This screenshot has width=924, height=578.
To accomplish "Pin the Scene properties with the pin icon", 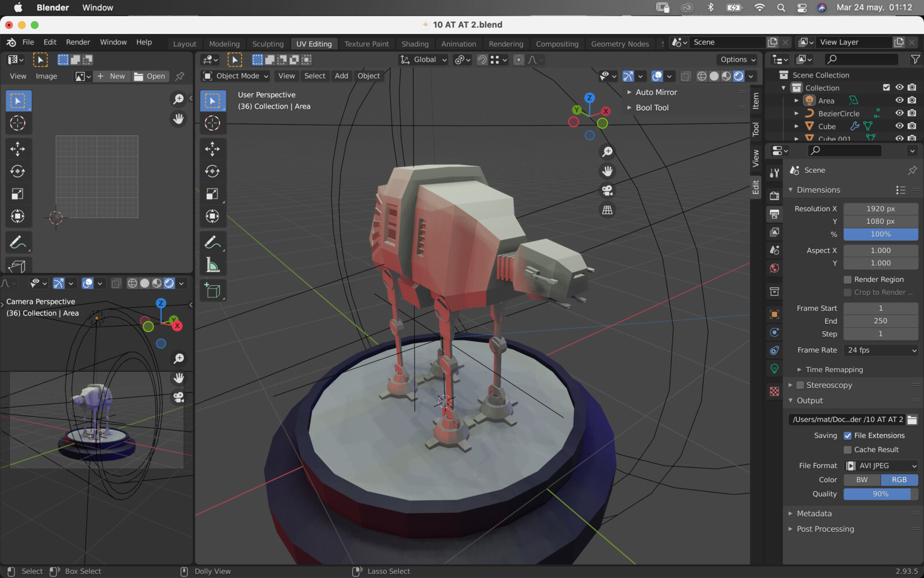I will pyautogui.click(x=912, y=170).
